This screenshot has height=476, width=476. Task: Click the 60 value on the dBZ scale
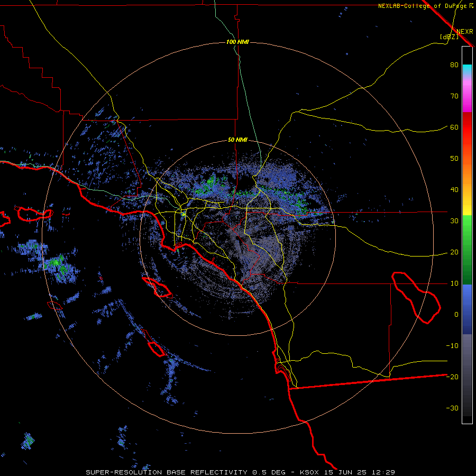click(x=454, y=127)
